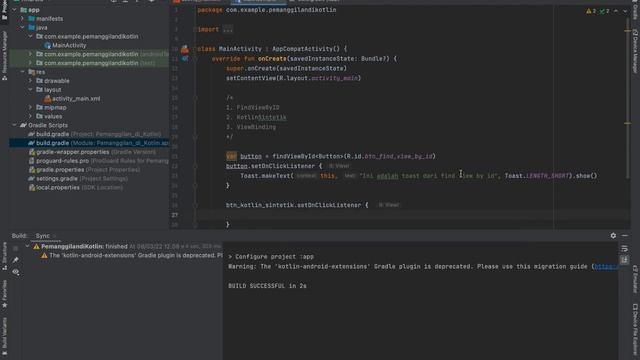Click the previous highlighted error up arrow
640x360 pixels.
click(616, 11)
